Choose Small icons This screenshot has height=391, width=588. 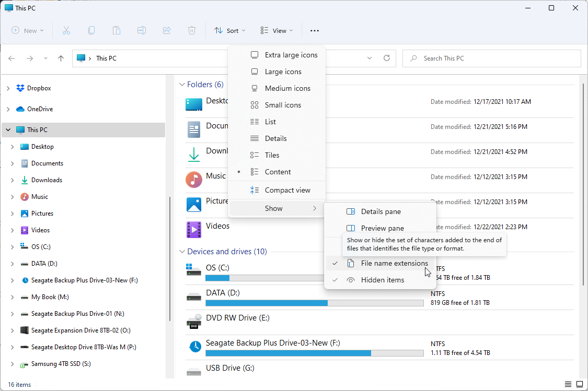(276, 105)
